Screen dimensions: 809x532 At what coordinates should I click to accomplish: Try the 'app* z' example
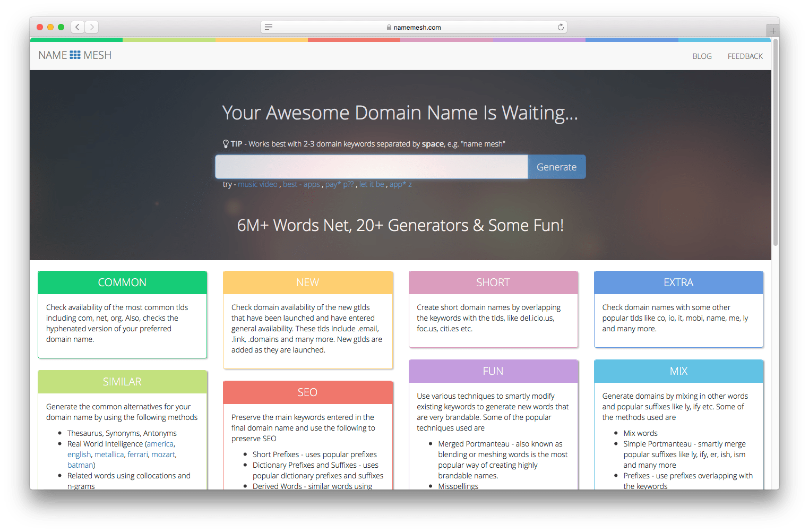(x=400, y=184)
